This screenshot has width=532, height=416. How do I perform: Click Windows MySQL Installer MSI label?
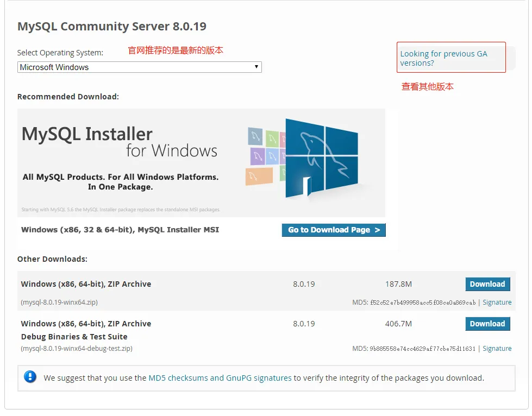click(120, 230)
